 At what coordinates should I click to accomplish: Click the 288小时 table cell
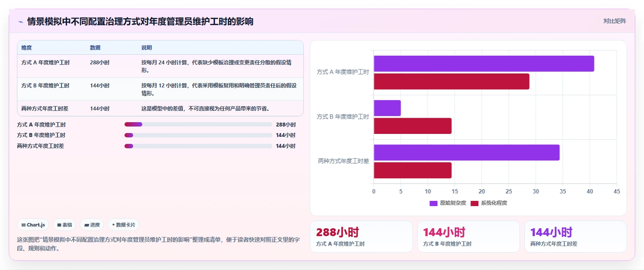[100, 63]
